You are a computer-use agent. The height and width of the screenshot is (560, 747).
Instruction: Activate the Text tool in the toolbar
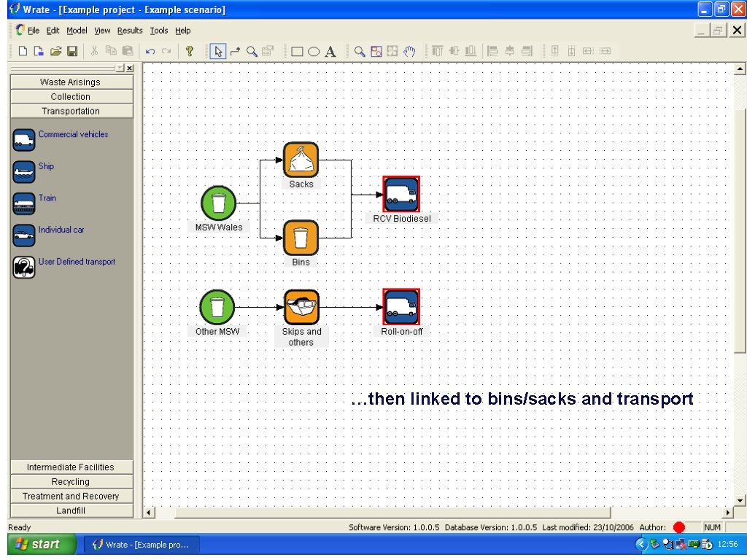330,51
